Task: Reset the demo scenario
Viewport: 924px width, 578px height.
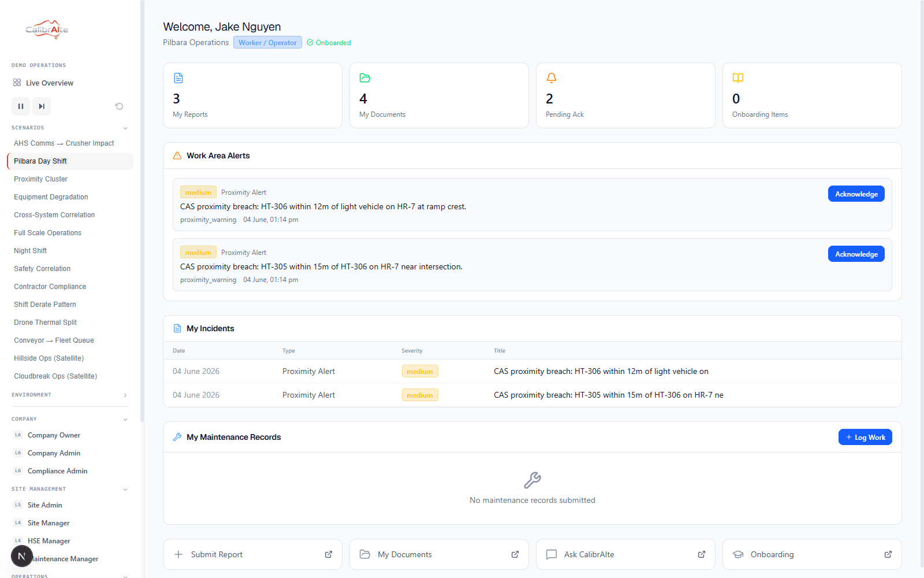Action: [x=119, y=106]
